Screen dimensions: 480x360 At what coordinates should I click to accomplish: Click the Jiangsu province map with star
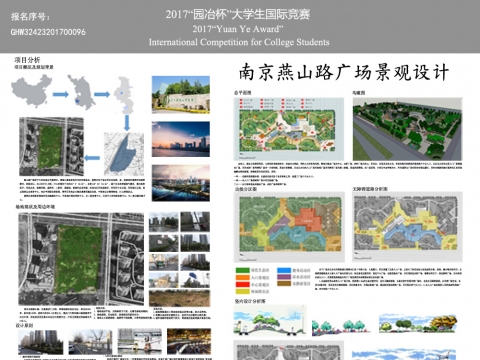pos(81,92)
